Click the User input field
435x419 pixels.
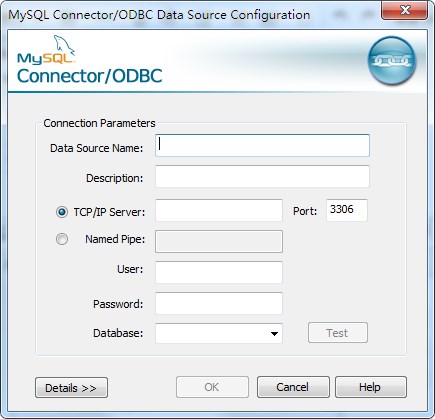pos(219,272)
